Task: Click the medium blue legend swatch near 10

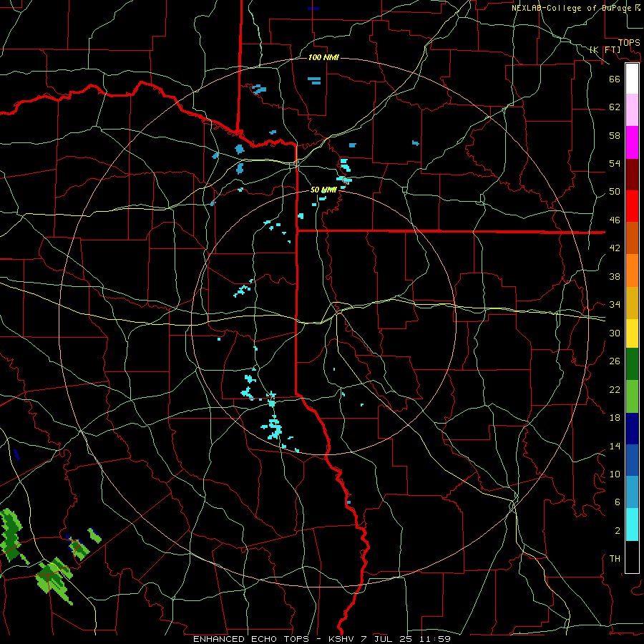Action: point(632,460)
